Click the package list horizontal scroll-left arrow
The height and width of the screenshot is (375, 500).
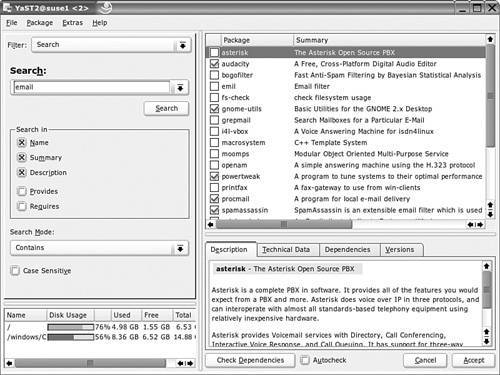[x=211, y=225]
